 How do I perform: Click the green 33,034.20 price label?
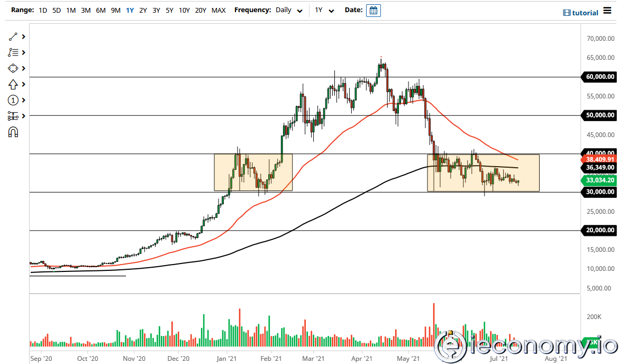[x=598, y=180]
